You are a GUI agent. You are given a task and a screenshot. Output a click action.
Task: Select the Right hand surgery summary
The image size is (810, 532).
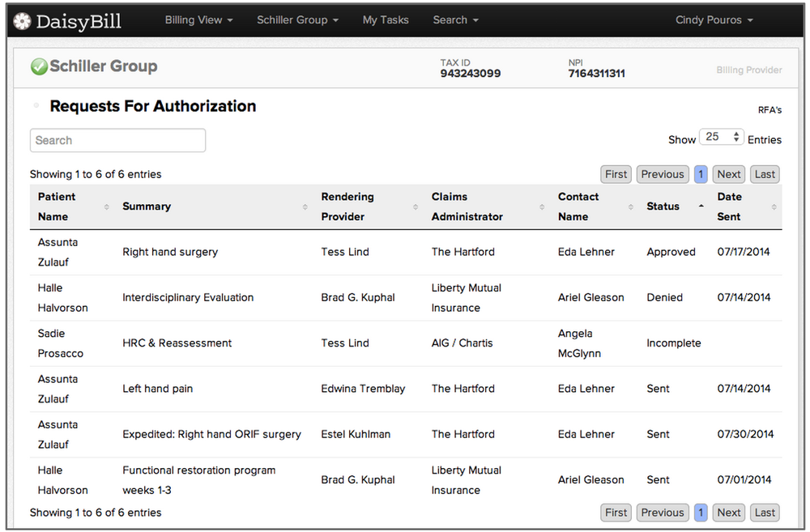(170, 252)
